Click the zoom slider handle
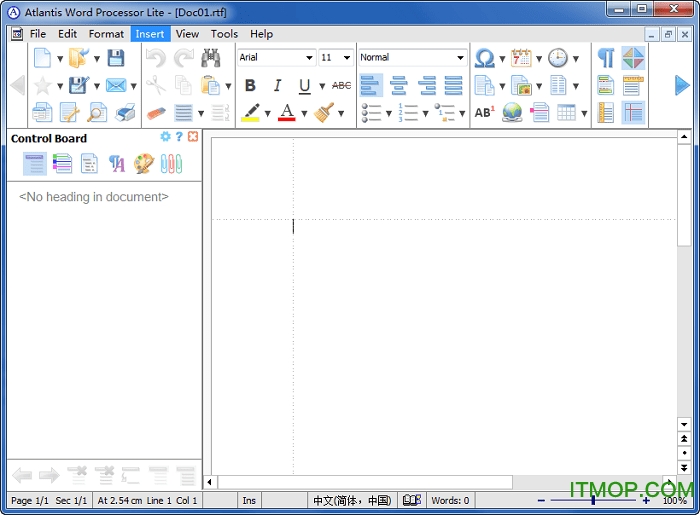The image size is (700, 515). [593, 500]
